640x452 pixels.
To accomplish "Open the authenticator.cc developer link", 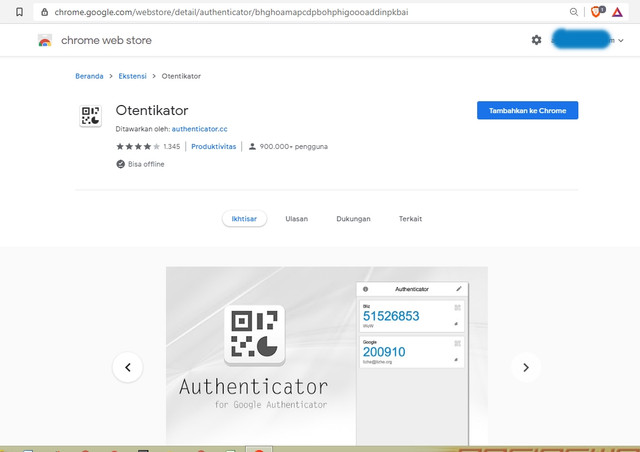I will pyautogui.click(x=200, y=129).
